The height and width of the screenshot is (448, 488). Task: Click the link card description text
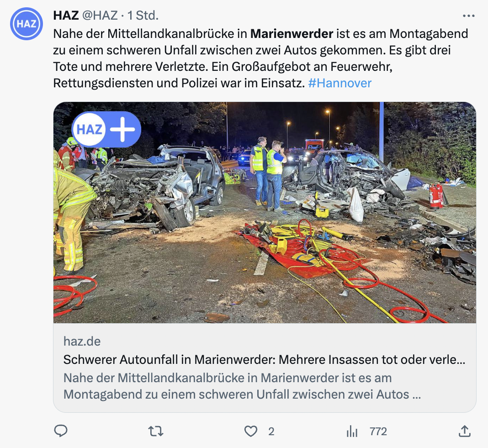click(x=242, y=386)
